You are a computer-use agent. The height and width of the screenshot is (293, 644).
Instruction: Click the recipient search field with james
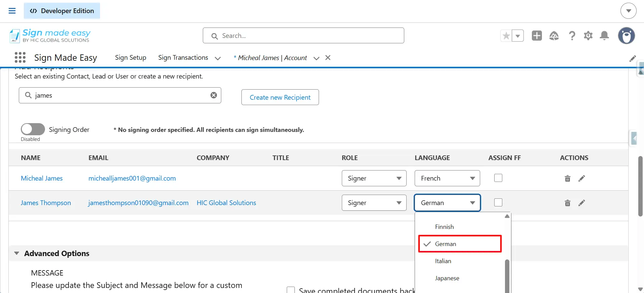pyautogui.click(x=120, y=95)
